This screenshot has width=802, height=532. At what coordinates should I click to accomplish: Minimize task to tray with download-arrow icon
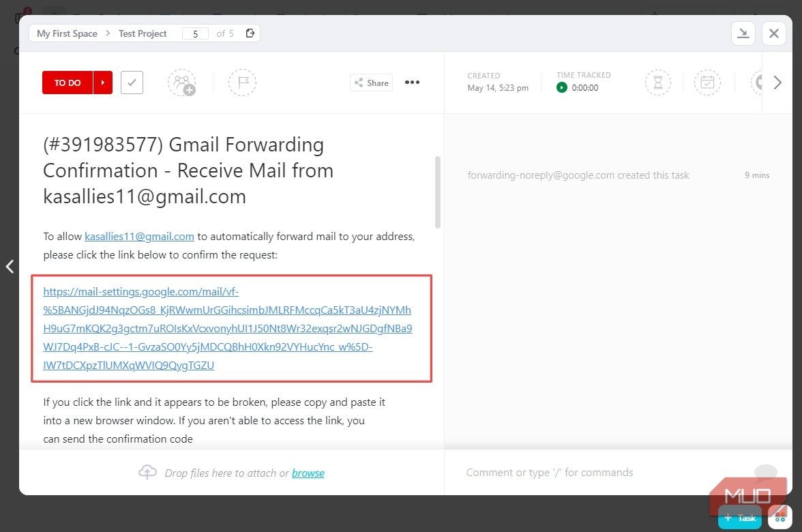click(743, 33)
